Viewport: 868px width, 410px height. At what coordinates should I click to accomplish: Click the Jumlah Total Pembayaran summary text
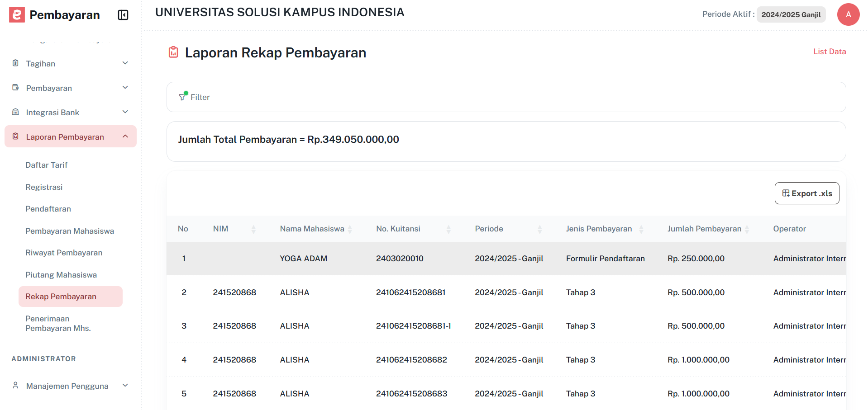click(288, 139)
